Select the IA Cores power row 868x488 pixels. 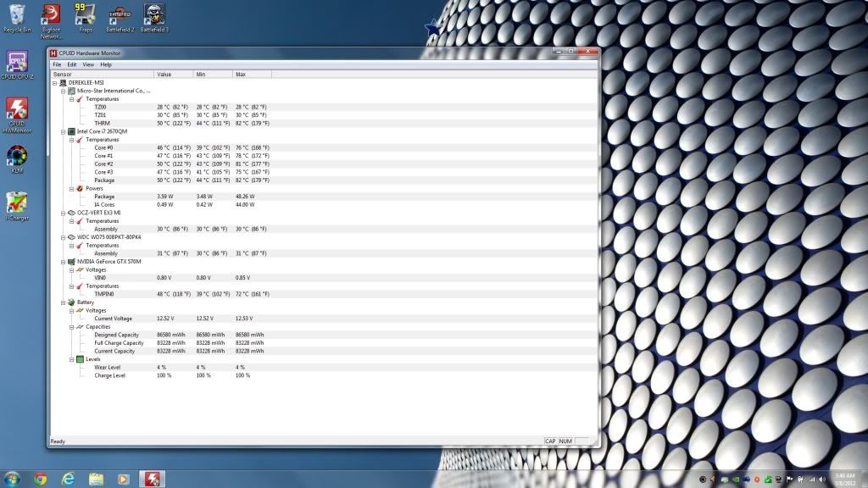click(x=324, y=205)
